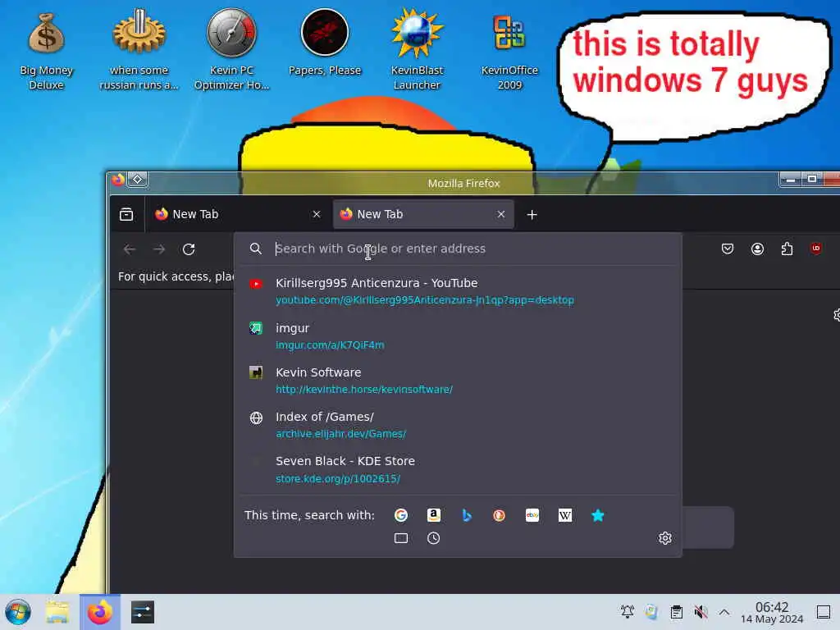Image resolution: width=840 pixels, height=630 pixels.
Task: Launch Kevin PC Optimizer desktop icon
Action: (x=231, y=51)
